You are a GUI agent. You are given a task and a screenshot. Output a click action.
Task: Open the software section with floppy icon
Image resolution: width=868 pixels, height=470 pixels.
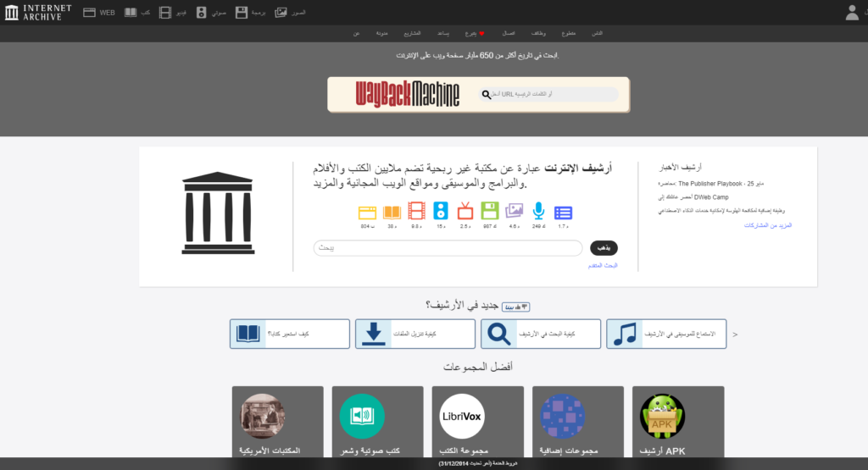click(250, 12)
